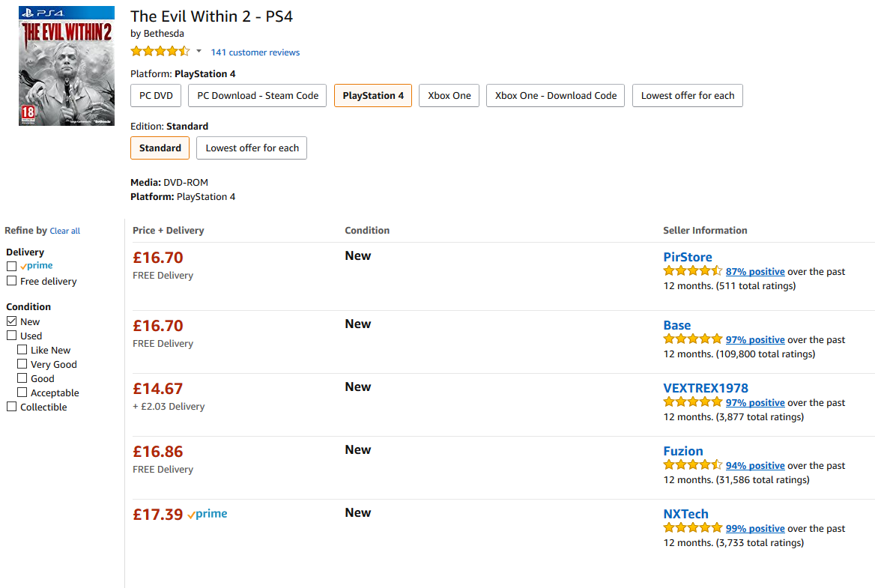This screenshot has height=588, width=875.
Task: Select the Xbox One platform option
Action: tap(449, 96)
